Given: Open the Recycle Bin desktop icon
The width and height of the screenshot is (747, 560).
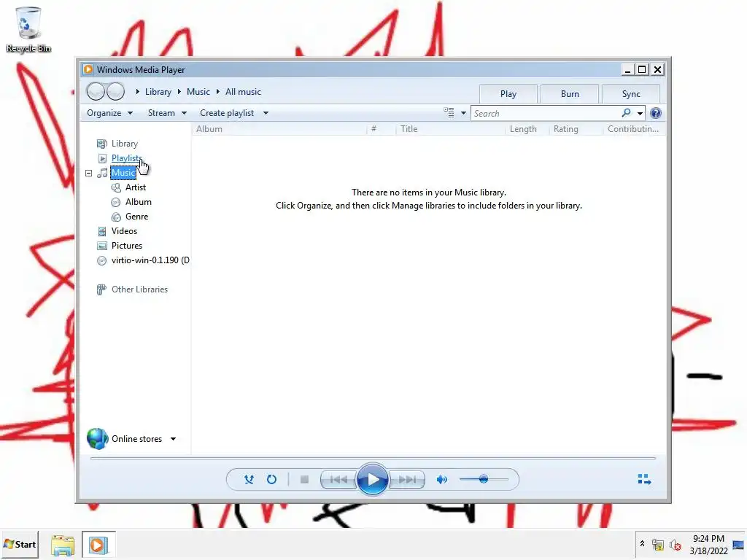Looking at the screenshot, I should click(x=28, y=29).
